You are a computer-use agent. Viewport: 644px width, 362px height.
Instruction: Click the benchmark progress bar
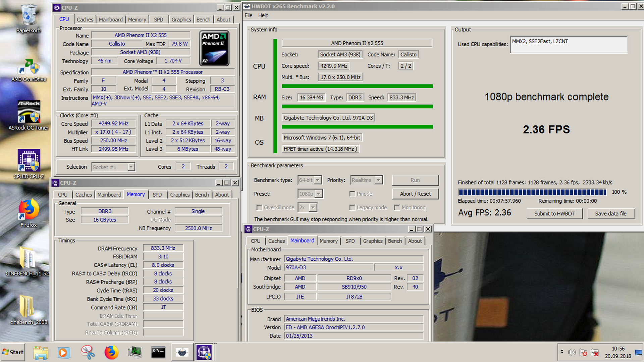tap(532, 192)
